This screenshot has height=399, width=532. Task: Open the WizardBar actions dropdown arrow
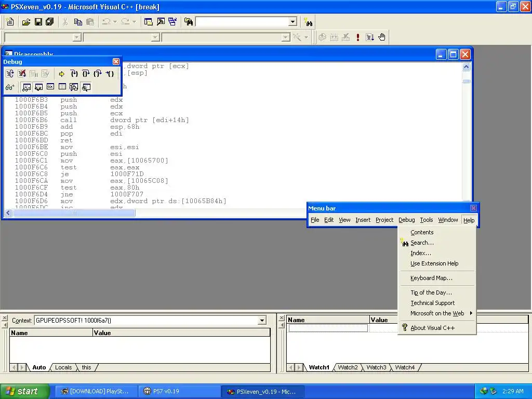tap(306, 37)
